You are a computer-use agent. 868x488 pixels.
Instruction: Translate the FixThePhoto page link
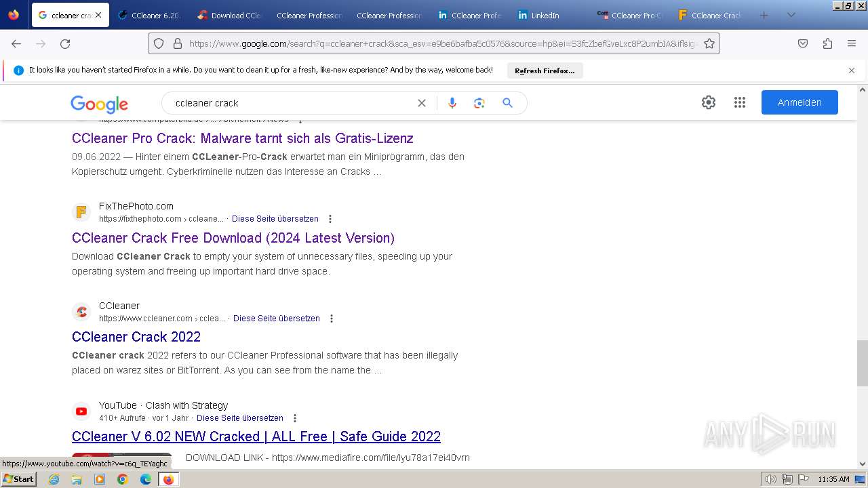[275, 219]
